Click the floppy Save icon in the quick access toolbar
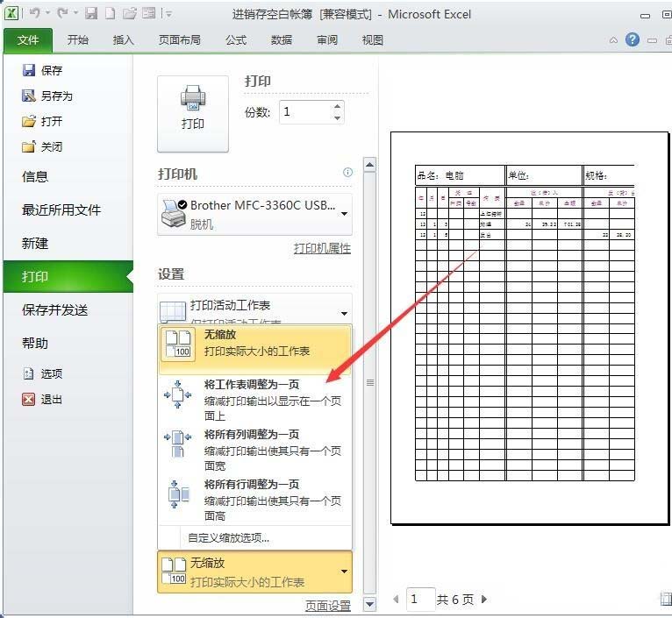The width and height of the screenshot is (672, 618). point(91,13)
